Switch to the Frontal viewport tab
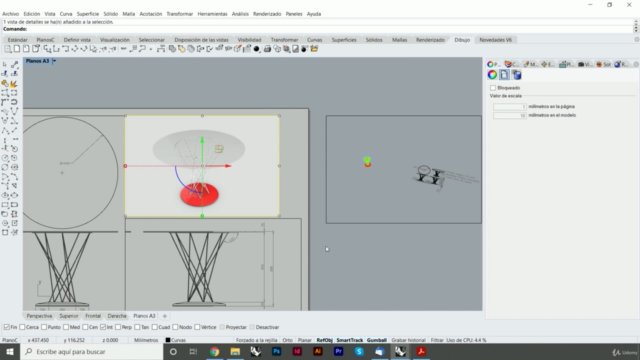 (x=93, y=316)
